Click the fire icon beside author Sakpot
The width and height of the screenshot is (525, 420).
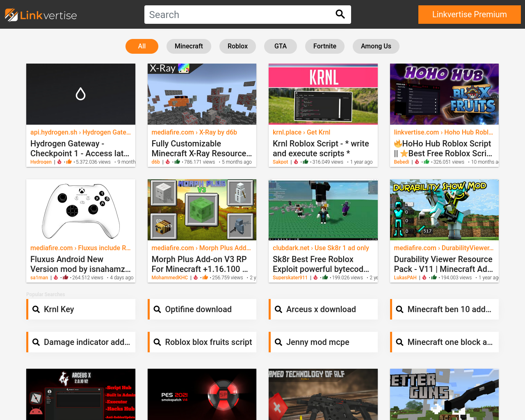pyautogui.click(x=296, y=162)
